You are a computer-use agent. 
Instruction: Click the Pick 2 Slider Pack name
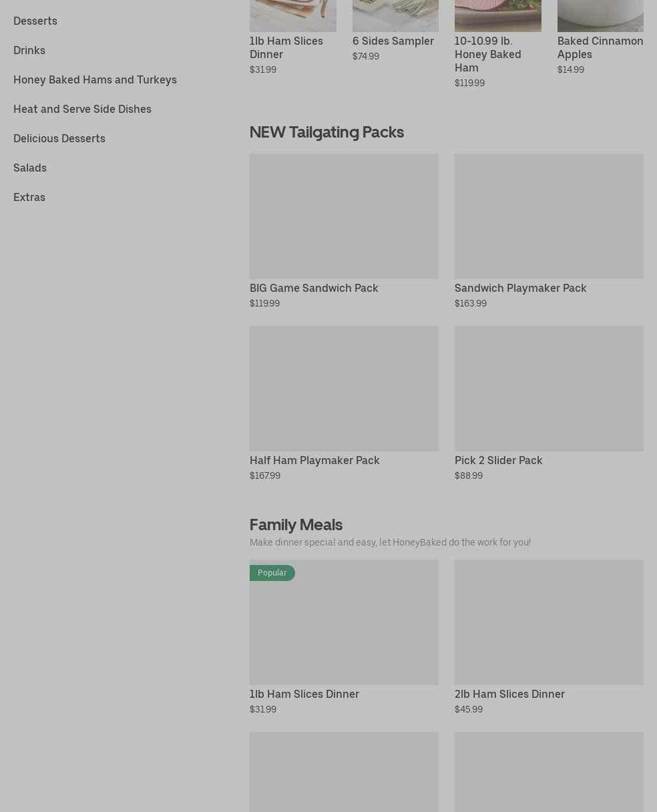pos(499,460)
